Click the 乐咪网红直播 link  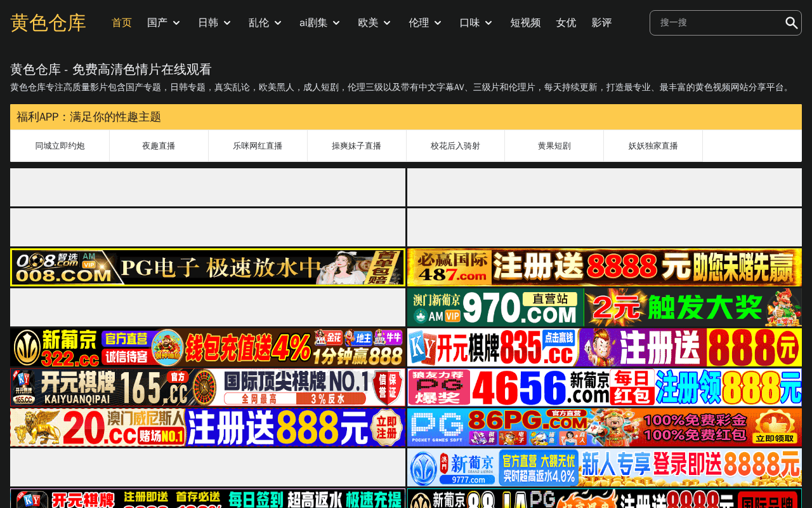tap(258, 146)
